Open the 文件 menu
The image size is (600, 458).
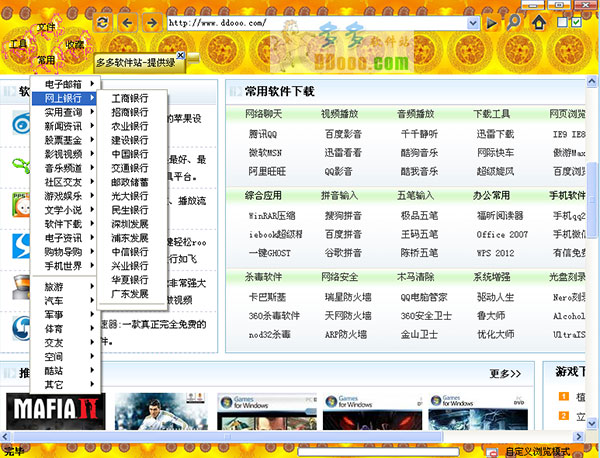(x=46, y=27)
